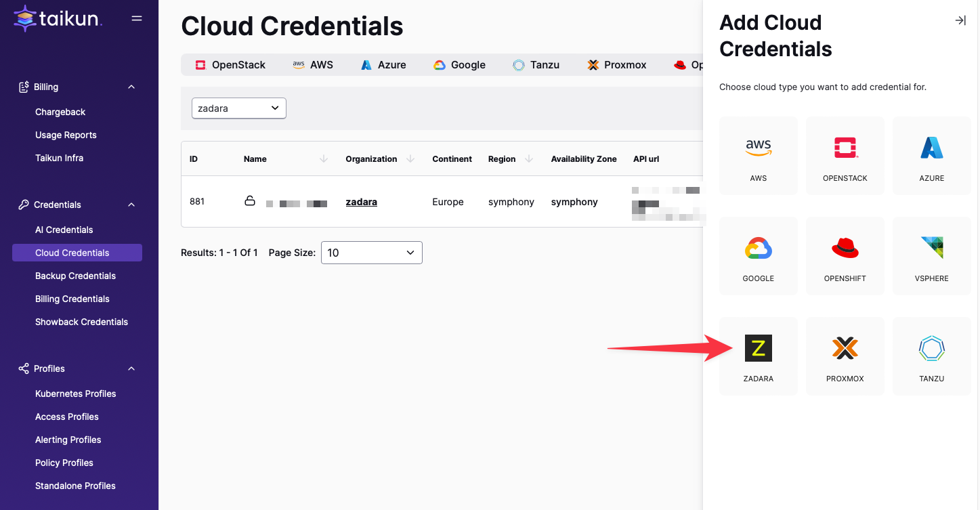Open Billing Credentials in the sidebar
The width and height of the screenshot is (980, 510).
coord(72,299)
